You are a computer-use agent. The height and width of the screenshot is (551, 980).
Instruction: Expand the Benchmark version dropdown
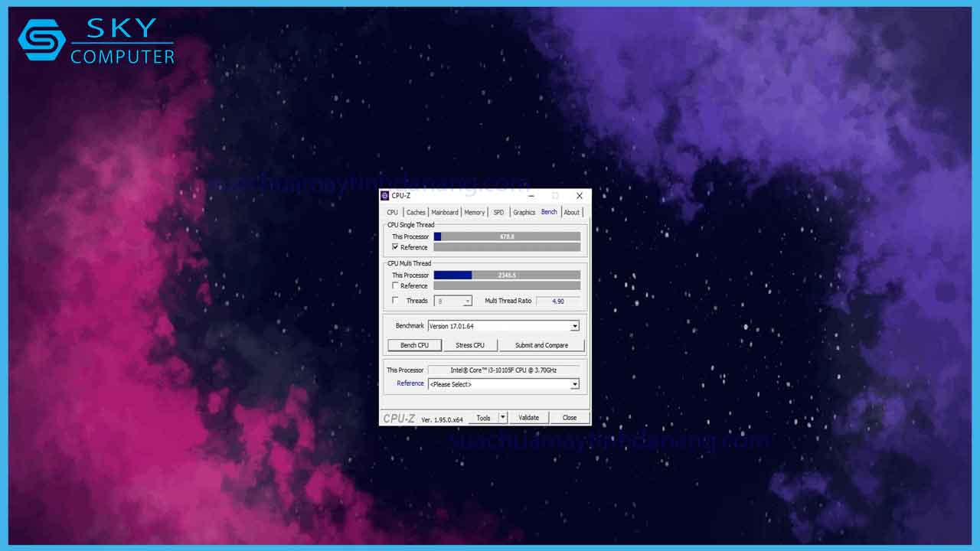(574, 326)
